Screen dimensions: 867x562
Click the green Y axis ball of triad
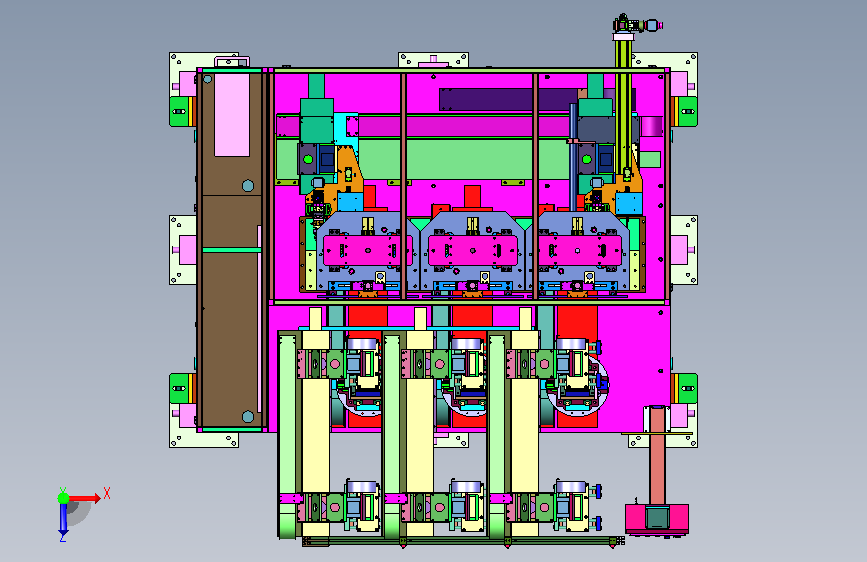pyautogui.click(x=63, y=498)
